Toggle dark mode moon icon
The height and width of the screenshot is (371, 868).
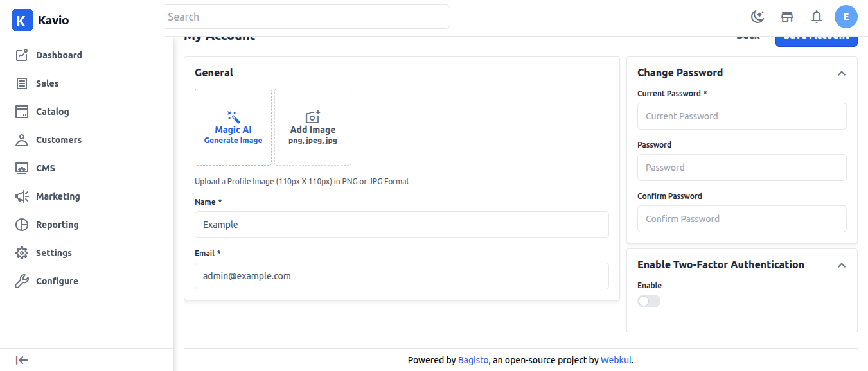[757, 17]
